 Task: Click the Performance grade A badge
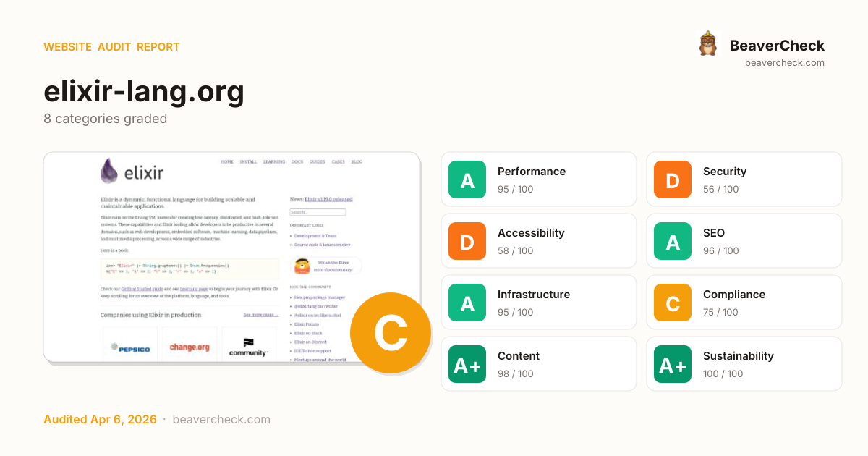(x=467, y=180)
